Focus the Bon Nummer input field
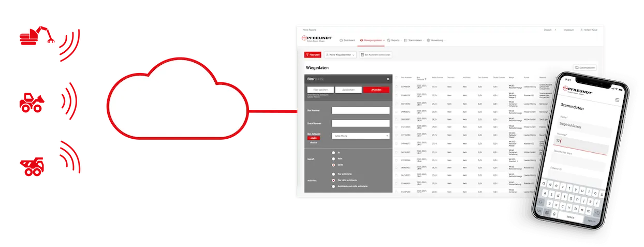This screenshot has width=644, height=247. click(x=360, y=110)
